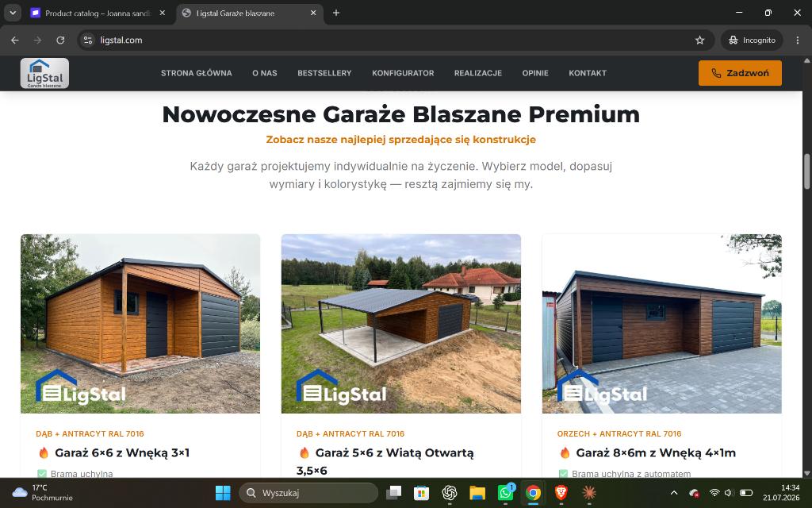Screen dimensions: 812x508
Task: Open the tab search dropdown arrow
Action: point(13,13)
